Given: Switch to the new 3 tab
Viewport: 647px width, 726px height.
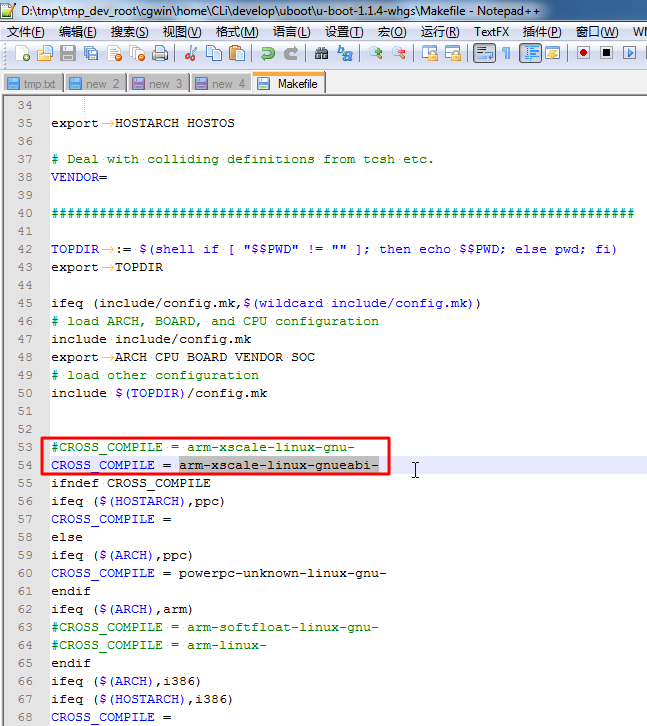Looking at the screenshot, I should point(159,84).
